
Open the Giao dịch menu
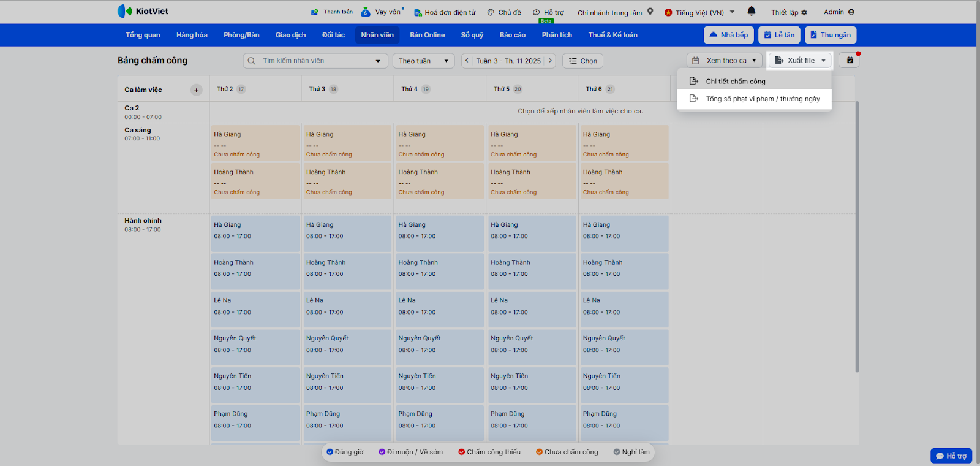290,35
